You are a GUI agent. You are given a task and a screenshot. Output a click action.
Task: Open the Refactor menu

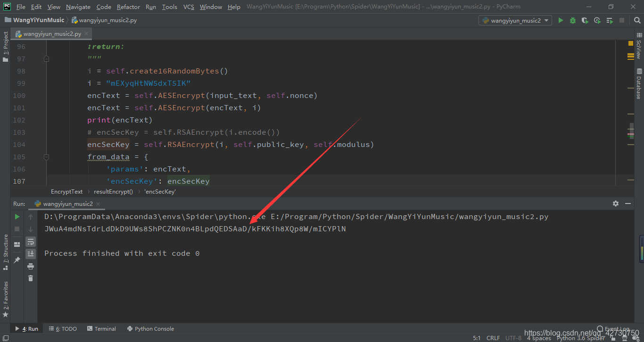[128, 7]
